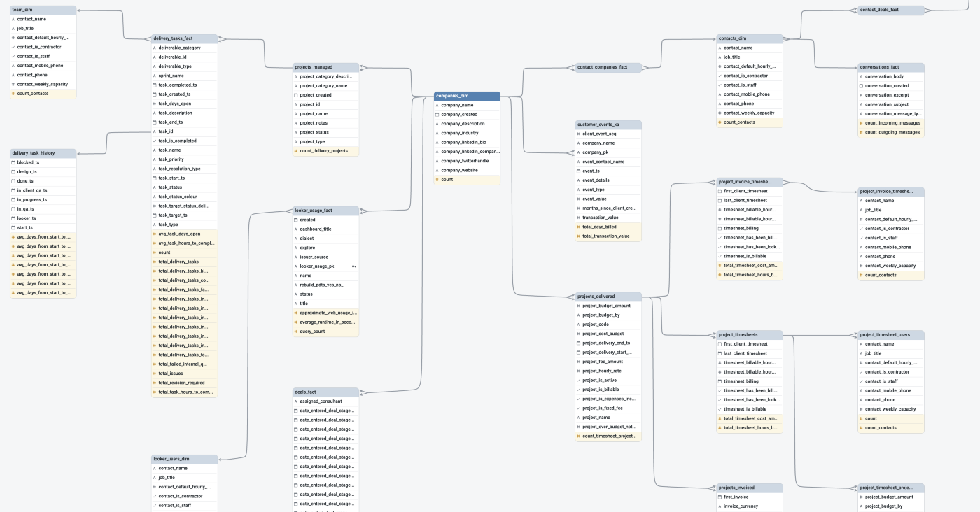
Task: Select the companies_dim table header
Action: 467,96
